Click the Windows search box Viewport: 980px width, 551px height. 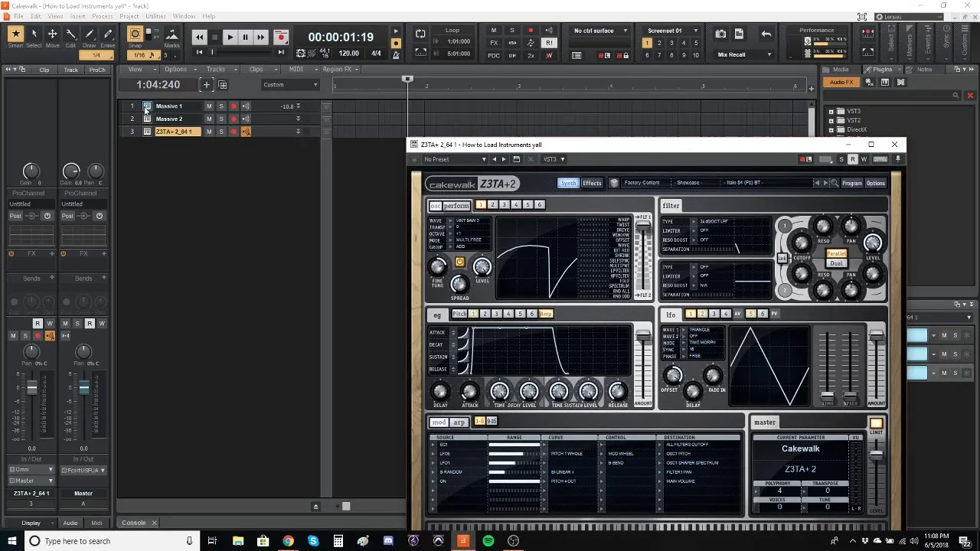(111, 541)
